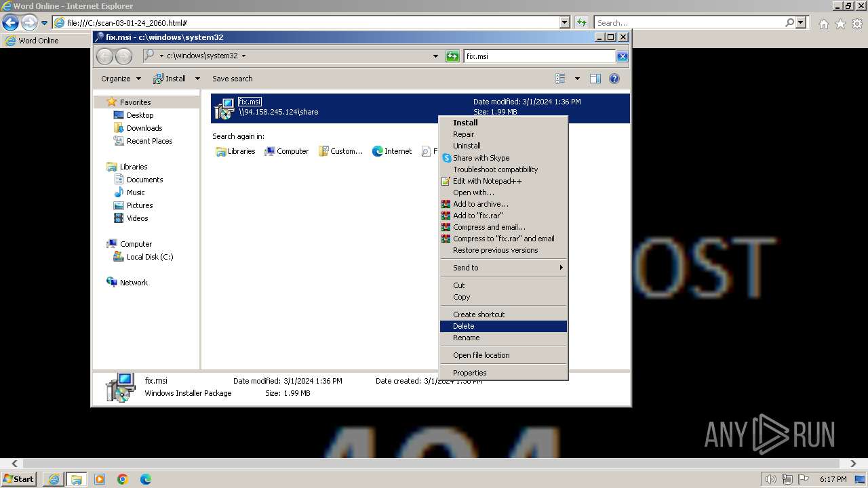This screenshot has width=868, height=488.
Task: Expand the Send to submenu
Action: pyautogui.click(x=503, y=268)
